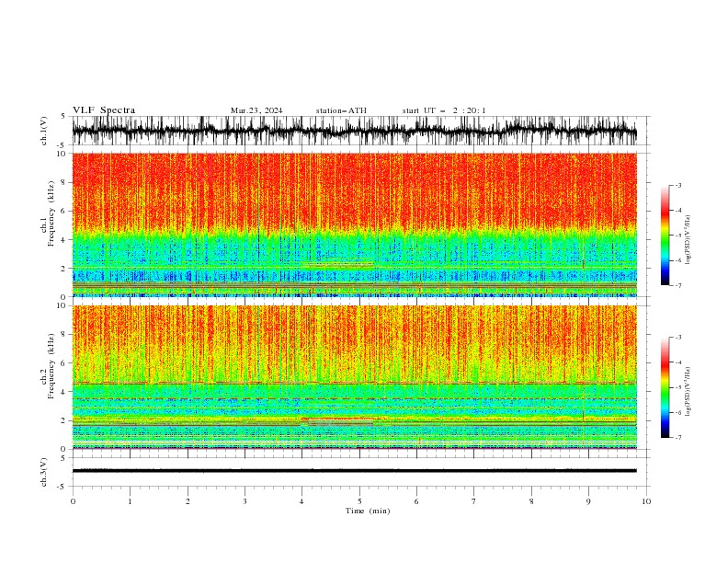Image resolution: width=728 pixels, height=563 pixels.
Task: Click the "6" kHz tick on ch.1 axis
Action: [x=64, y=211]
